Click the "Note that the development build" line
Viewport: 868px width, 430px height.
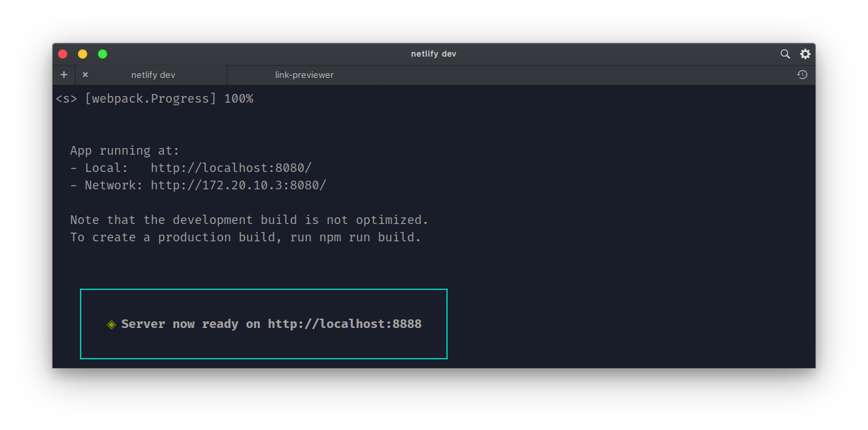coord(249,220)
